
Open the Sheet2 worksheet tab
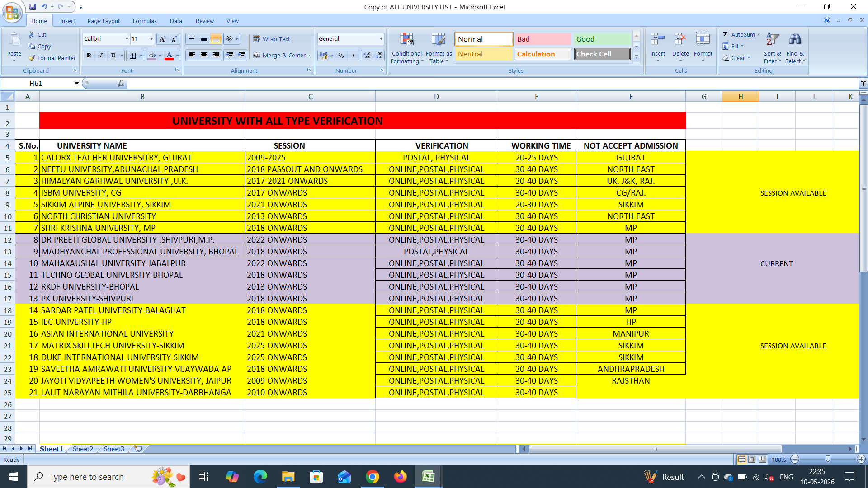(x=83, y=449)
